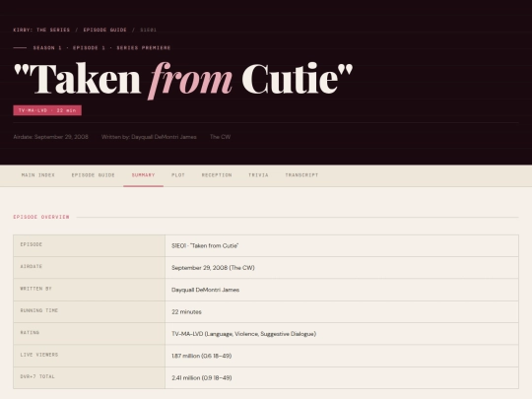The width and height of the screenshot is (532, 399).
Task: Click the DVR+7 TOTAL row label
Action: click(x=90, y=377)
